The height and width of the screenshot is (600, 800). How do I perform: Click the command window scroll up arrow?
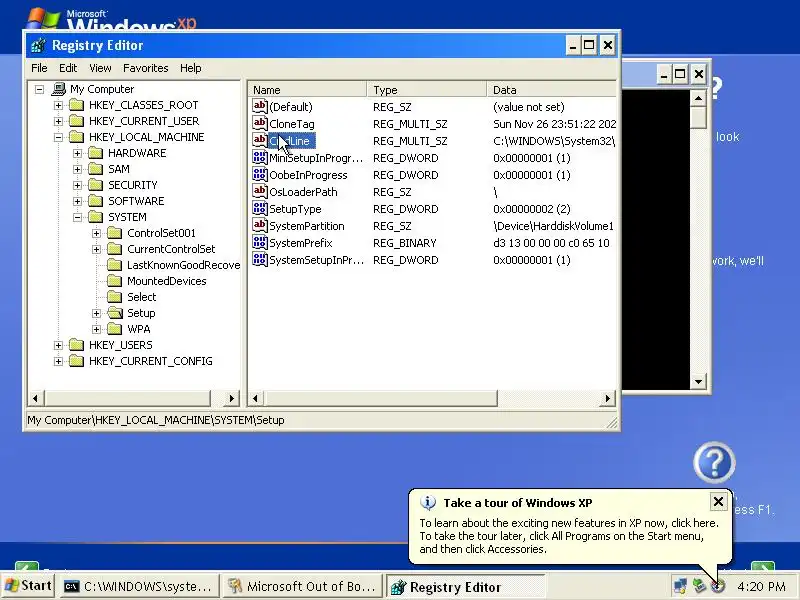698,97
